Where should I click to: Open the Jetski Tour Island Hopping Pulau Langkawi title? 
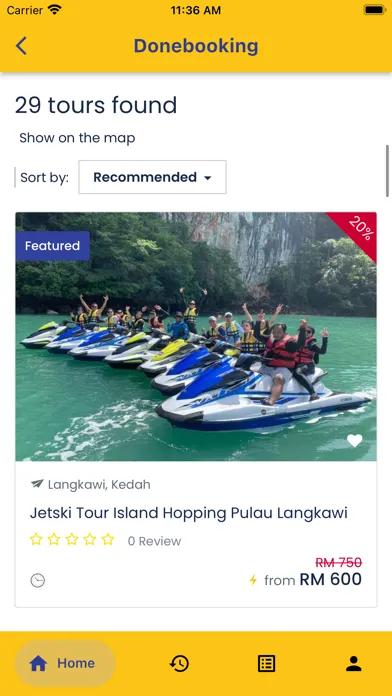point(189,513)
